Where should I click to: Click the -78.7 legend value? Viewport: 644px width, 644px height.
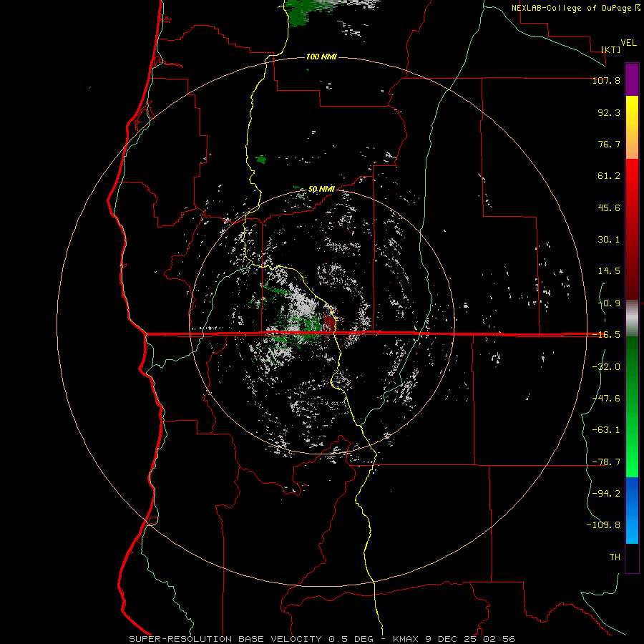[606, 462]
